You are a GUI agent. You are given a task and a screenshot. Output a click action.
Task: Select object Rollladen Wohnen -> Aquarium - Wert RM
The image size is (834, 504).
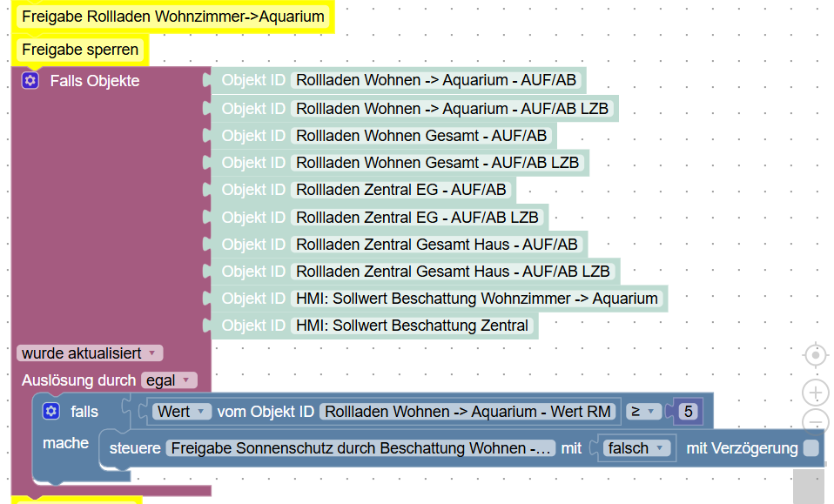tap(467, 412)
